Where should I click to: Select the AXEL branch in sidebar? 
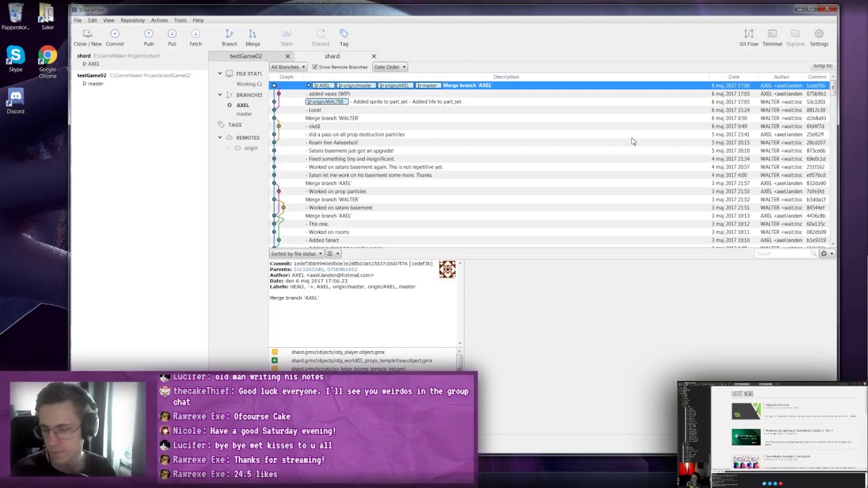point(243,105)
